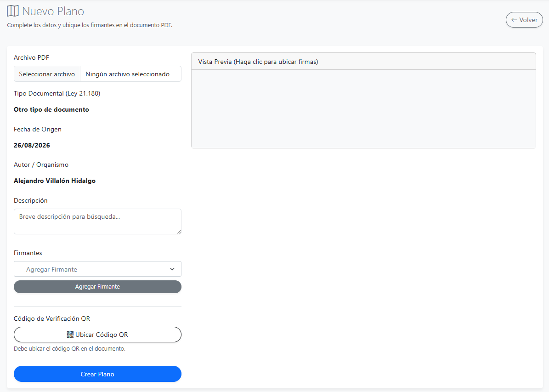Click the map icon beside Nuevo Plano
The image size is (549, 392).
[12, 11]
